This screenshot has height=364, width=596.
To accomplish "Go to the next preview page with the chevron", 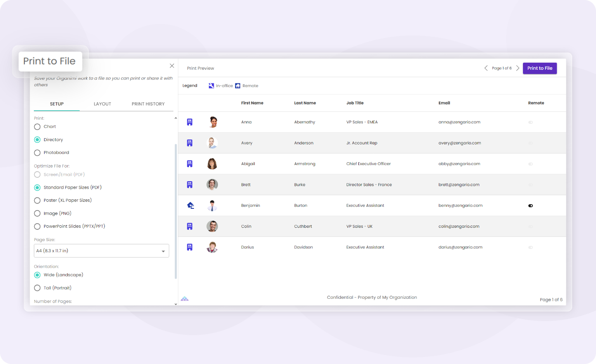I will pyautogui.click(x=518, y=68).
